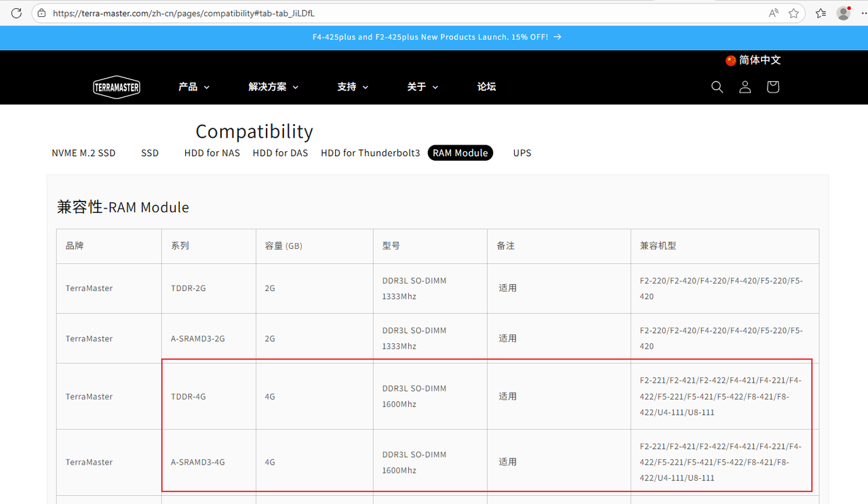Viewport: 868px width, 504px height.
Task: Click the 4G capacity in TDDR-4G row
Action: pos(270,396)
